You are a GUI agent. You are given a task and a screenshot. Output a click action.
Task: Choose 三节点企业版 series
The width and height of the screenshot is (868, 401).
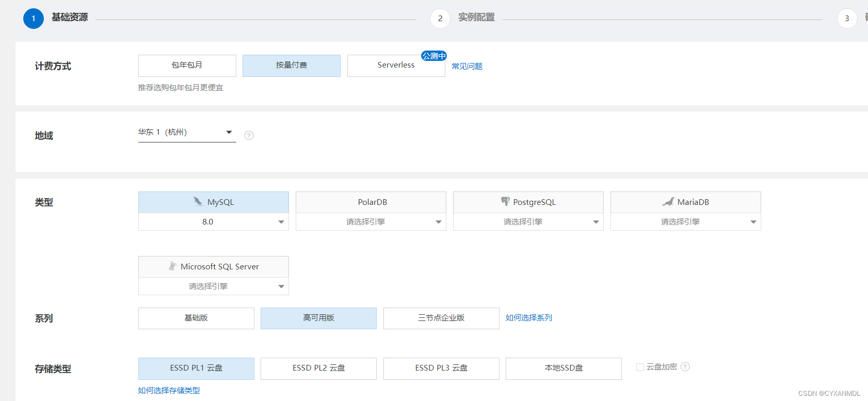(x=441, y=318)
